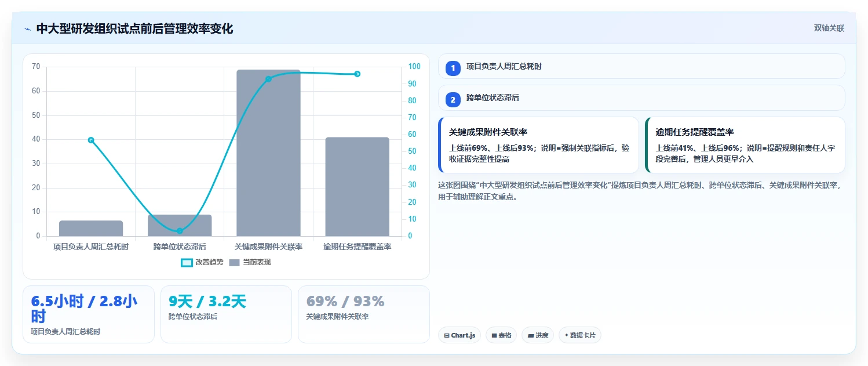Click the left axis value 70
This screenshot has height=366, width=868.
(36, 67)
